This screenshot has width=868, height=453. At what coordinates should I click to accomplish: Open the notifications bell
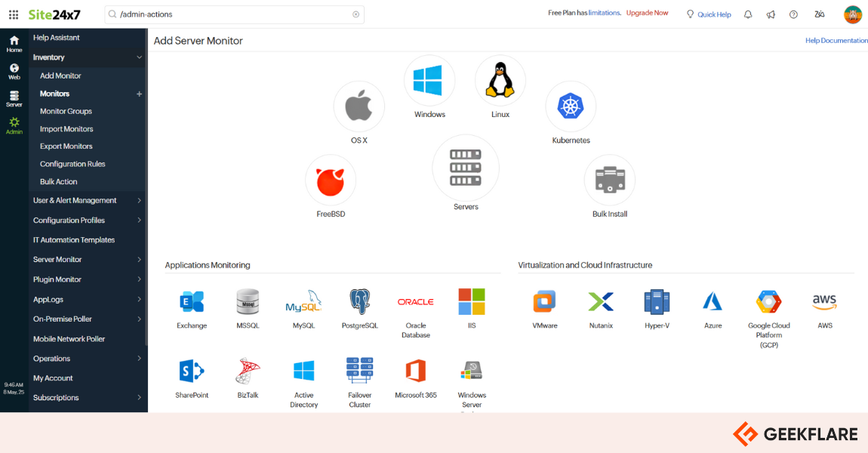pyautogui.click(x=748, y=14)
